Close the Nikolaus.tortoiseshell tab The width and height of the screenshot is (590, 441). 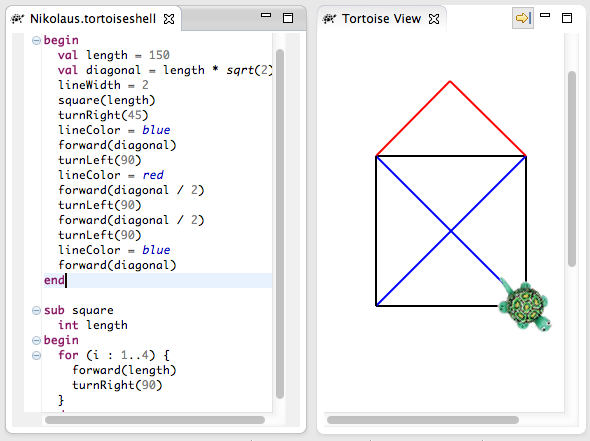pyautogui.click(x=169, y=19)
